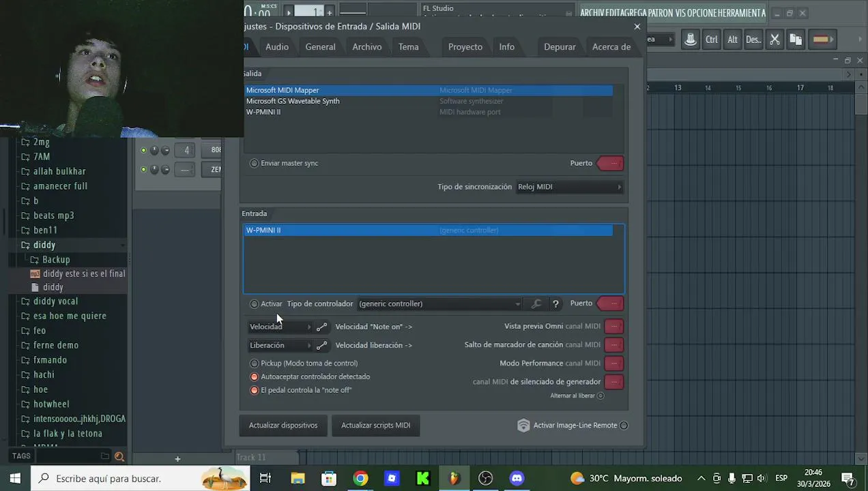This screenshot has height=491, width=868.
Task: Switch to the Archivo settings tab
Action: click(x=367, y=47)
